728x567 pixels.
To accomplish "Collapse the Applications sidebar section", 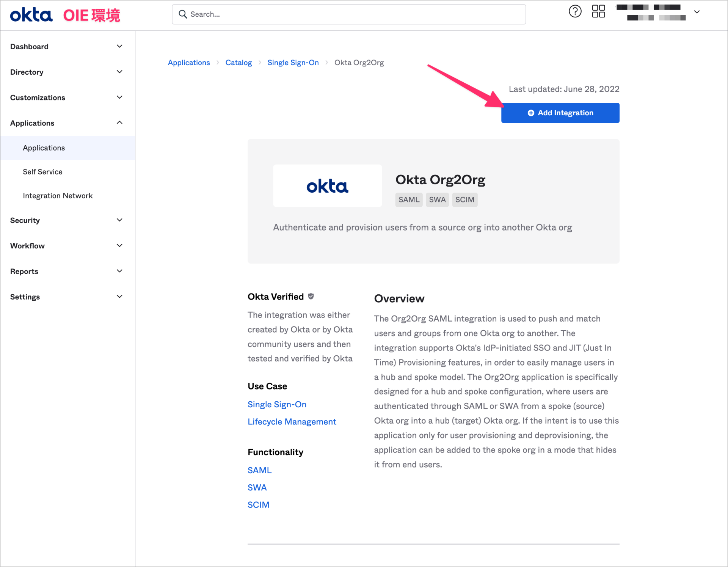I will (119, 123).
